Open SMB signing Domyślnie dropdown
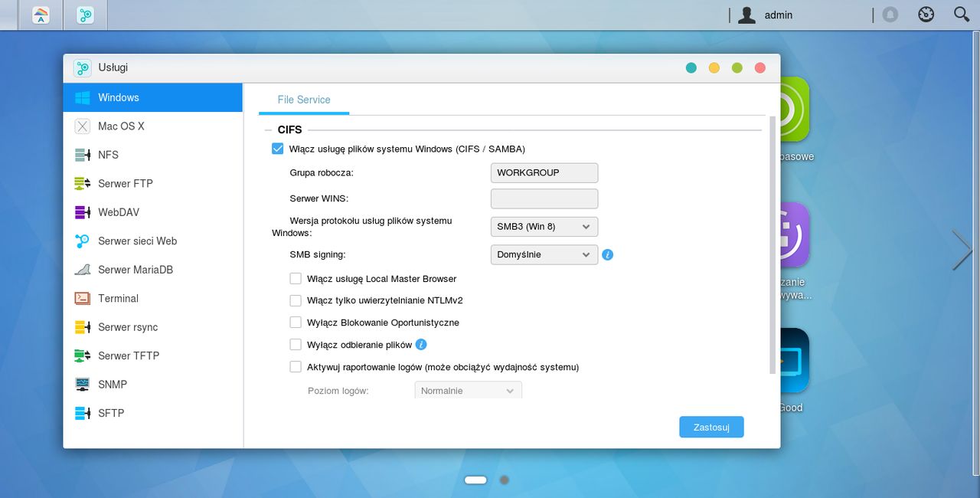 point(544,254)
